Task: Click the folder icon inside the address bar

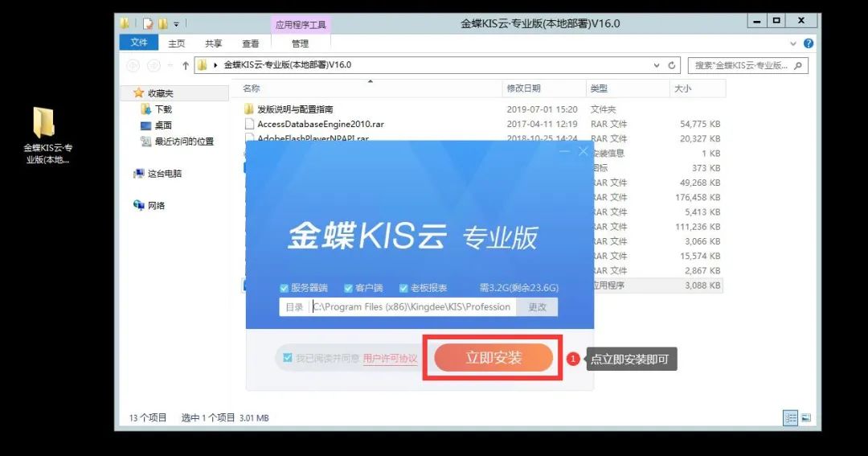Action: point(203,65)
